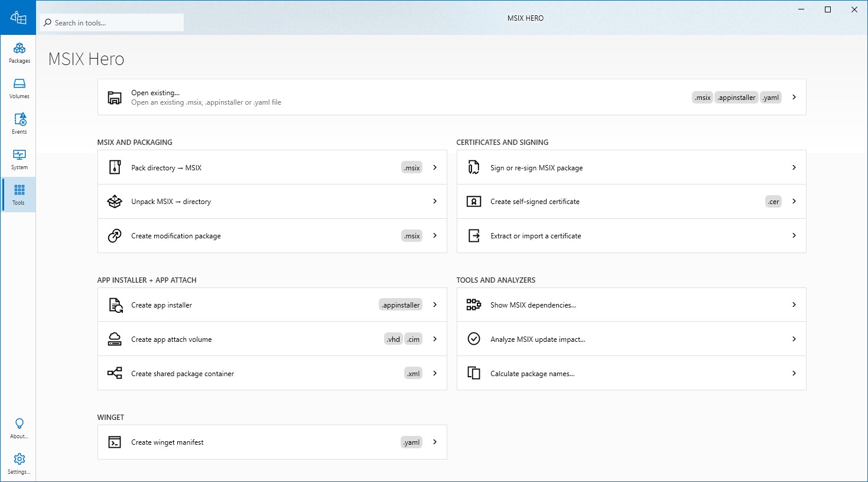The image size is (868, 482).
Task: Click the Unpack MSIX box icon
Action: click(115, 202)
